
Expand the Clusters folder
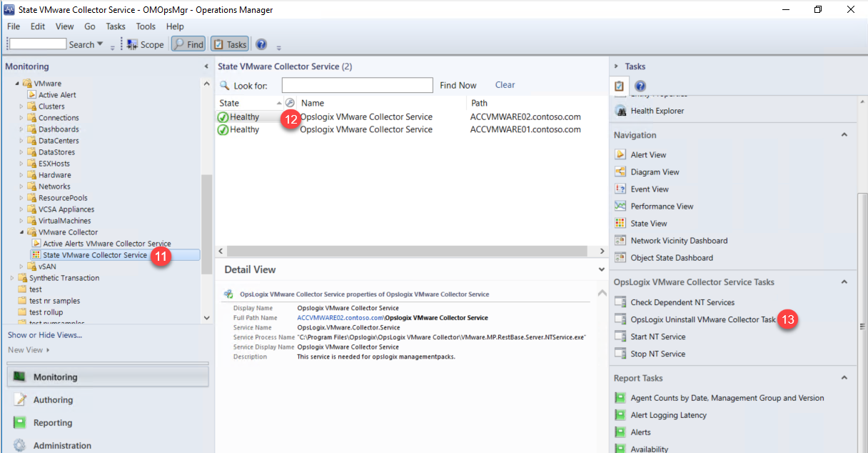tap(21, 106)
